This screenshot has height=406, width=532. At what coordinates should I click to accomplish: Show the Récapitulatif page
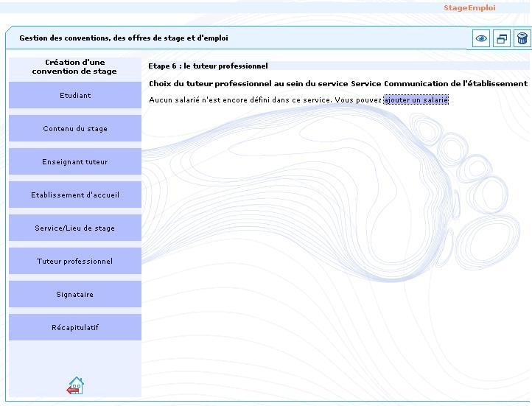pos(75,327)
